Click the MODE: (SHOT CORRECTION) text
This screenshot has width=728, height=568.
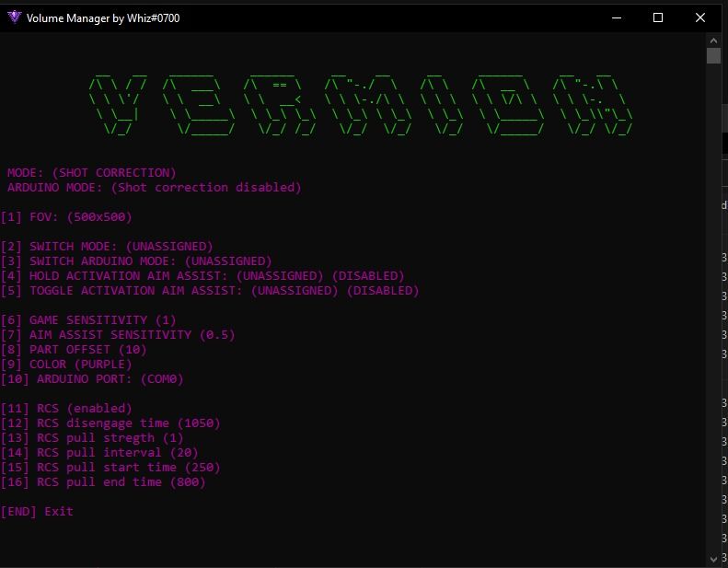[x=92, y=173]
